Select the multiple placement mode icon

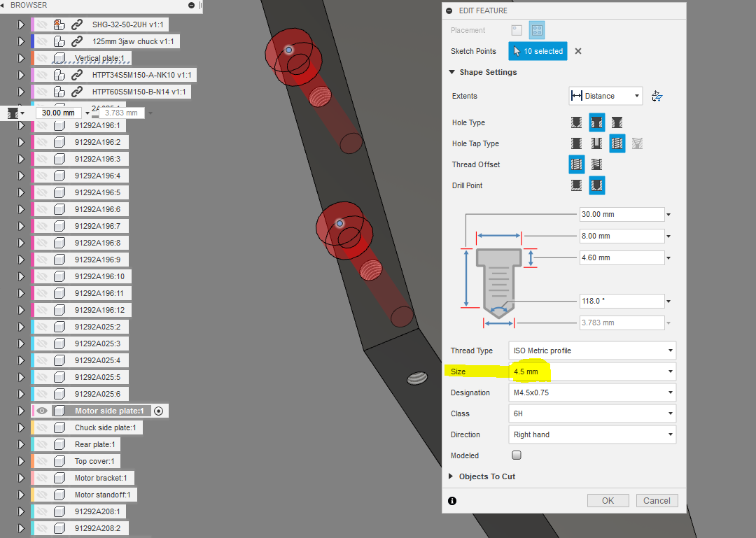point(537,30)
